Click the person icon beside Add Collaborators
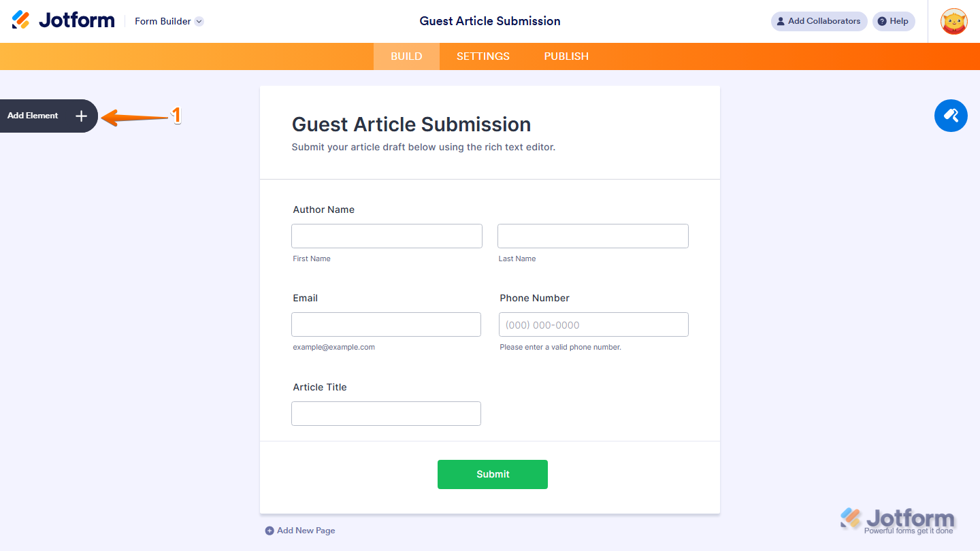This screenshot has width=980, height=551. (780, 21)
